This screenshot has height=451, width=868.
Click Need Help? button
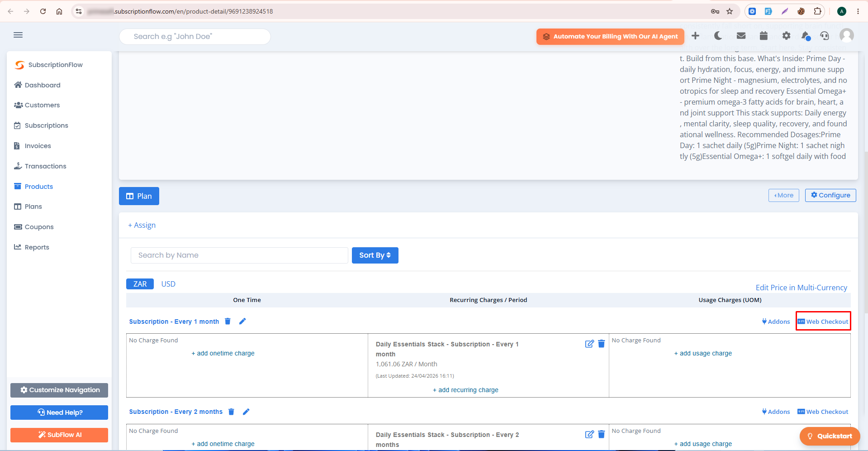59,413
